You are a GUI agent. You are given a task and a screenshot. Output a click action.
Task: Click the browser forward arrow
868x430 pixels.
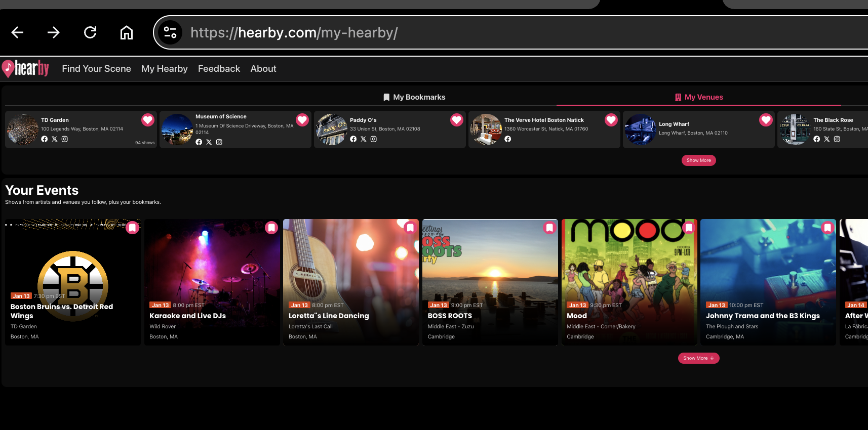54,33
